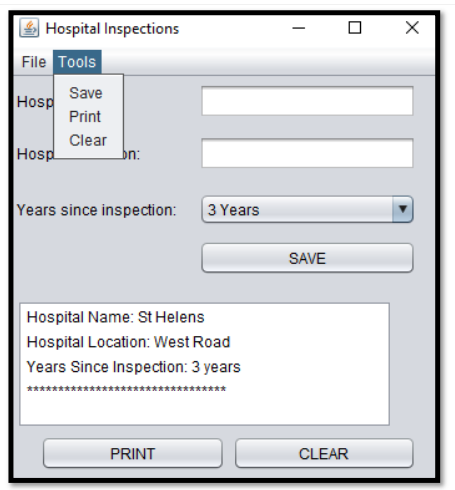Viewport: 455px width, 490px height.
Task: Place cursor on 'Years Since Inspection: 3 years' line
Action: (x=133, y=367)
